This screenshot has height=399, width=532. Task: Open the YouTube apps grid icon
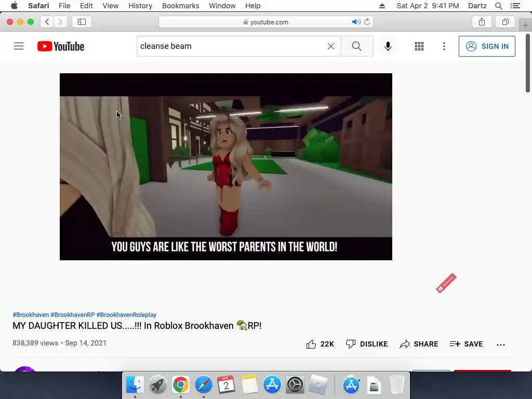[419, 46]
